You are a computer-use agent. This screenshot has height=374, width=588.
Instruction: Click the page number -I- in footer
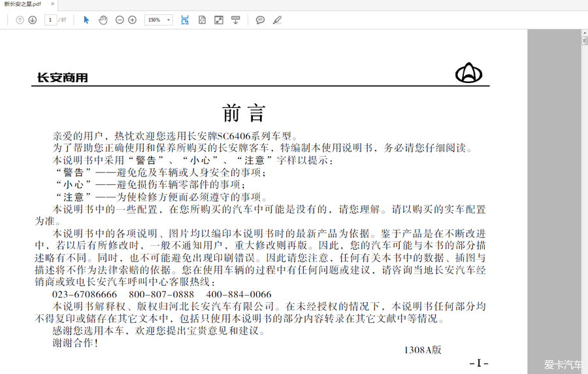click(x=479, y=363)
